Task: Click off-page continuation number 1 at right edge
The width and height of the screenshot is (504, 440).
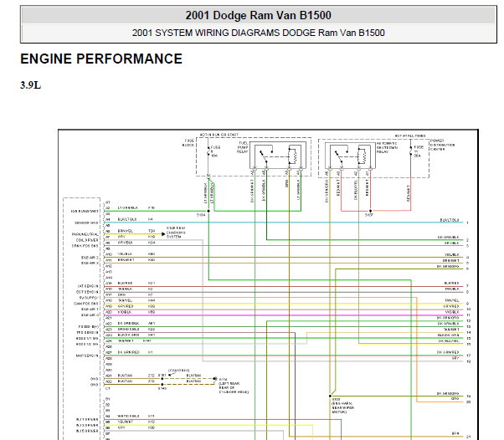Action: (x=468, y=223)
